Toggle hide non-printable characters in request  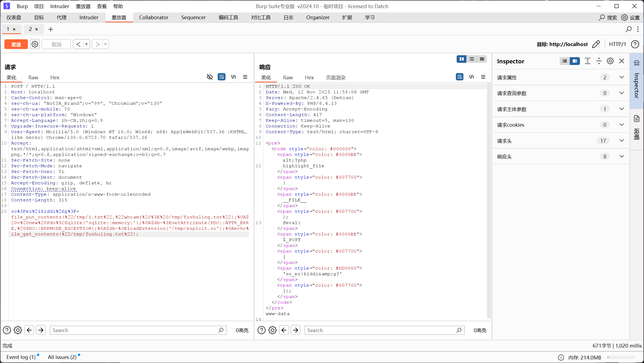point(210,77)
